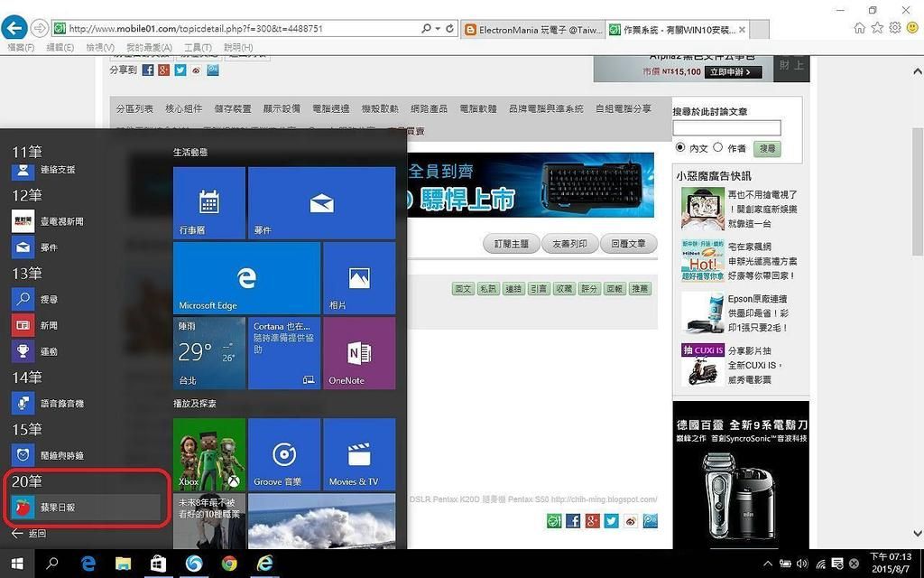Open the address bar search magnifier icon
The width and height of the screenshot is (924, 578).
pos(427,28)
